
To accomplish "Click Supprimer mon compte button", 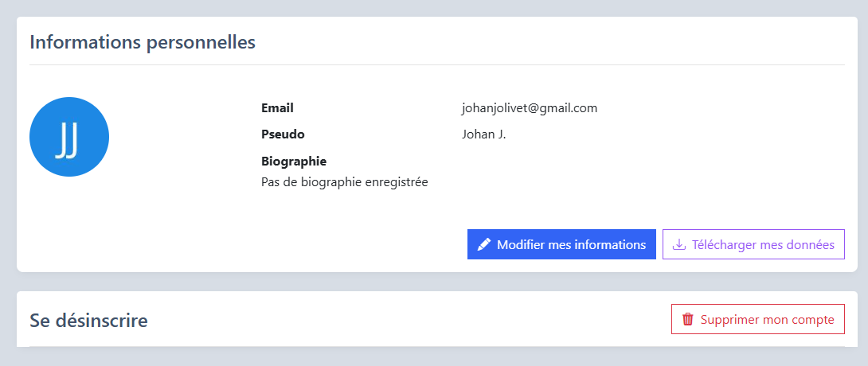I will 758,319.
